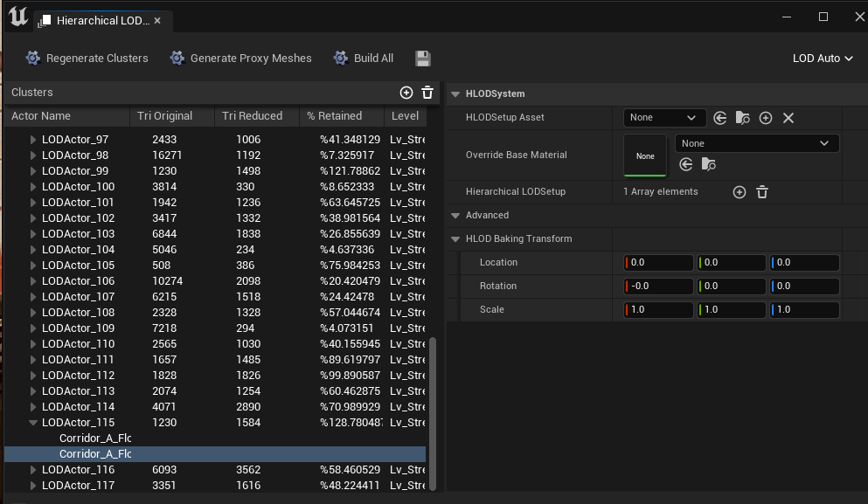The image size is (868, 504).
Task: Add a new cluster with plus icon
Action: 406,93
